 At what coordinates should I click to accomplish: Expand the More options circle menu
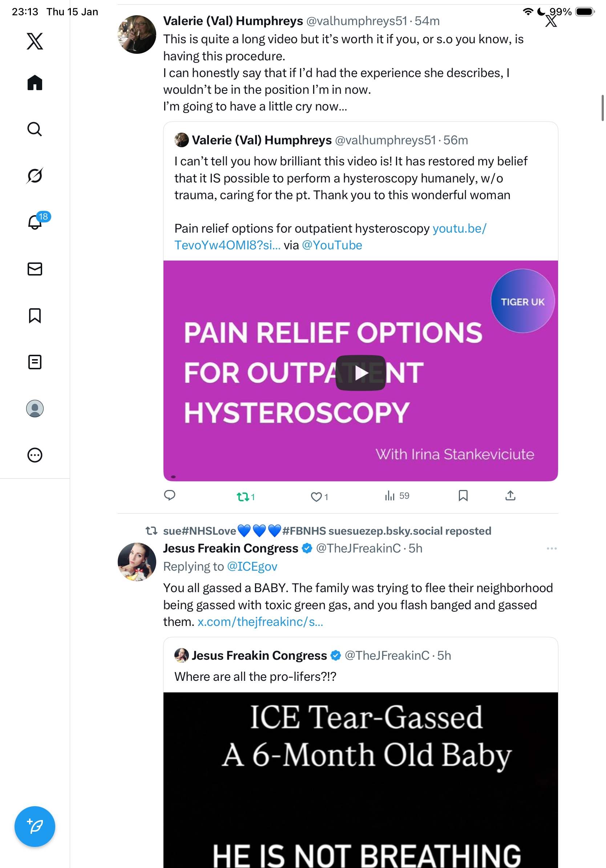35,455
